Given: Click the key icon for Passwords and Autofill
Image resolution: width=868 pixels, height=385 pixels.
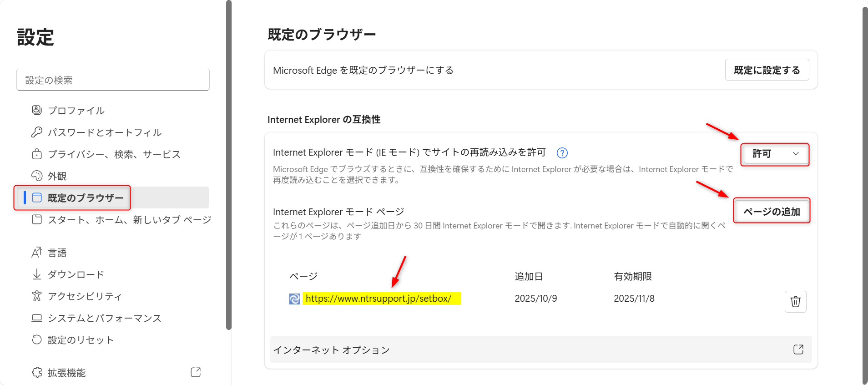Looking at the screenshot, I should point(37,132).
